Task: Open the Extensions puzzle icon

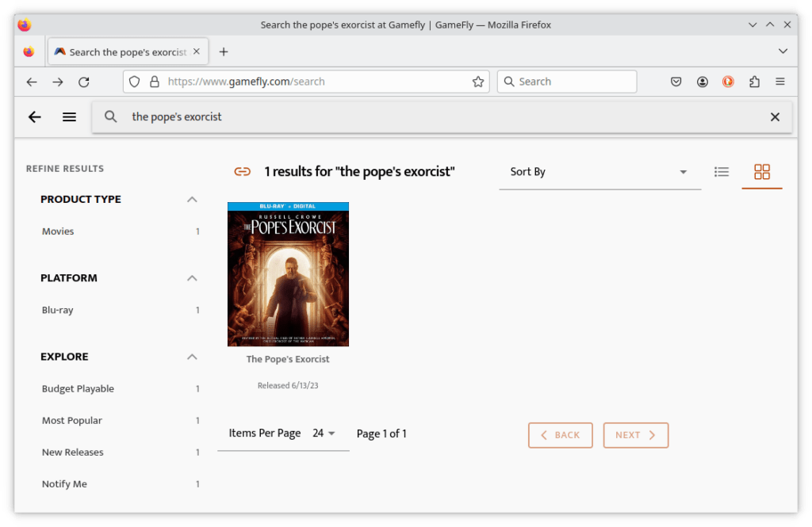Action: (x=755, y=82)
